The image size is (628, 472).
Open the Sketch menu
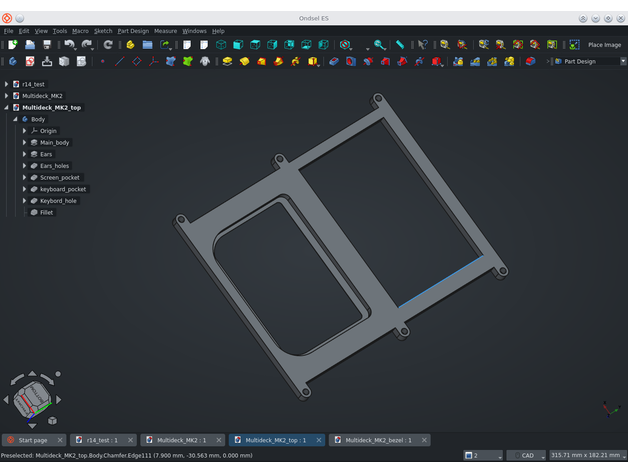102,31
